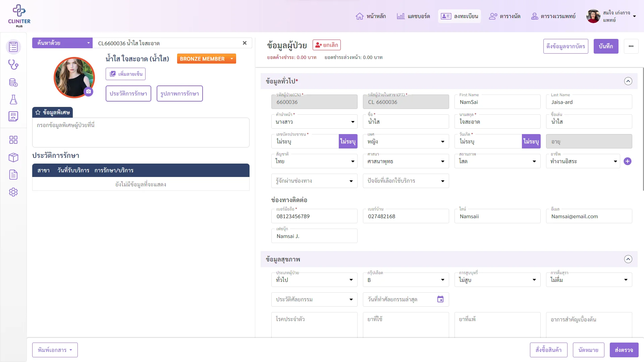This screenshot has width=644, height=362.
Task: Open the ประเภทผู้ป่วย patient type dropdown
Action: point(314,280)
